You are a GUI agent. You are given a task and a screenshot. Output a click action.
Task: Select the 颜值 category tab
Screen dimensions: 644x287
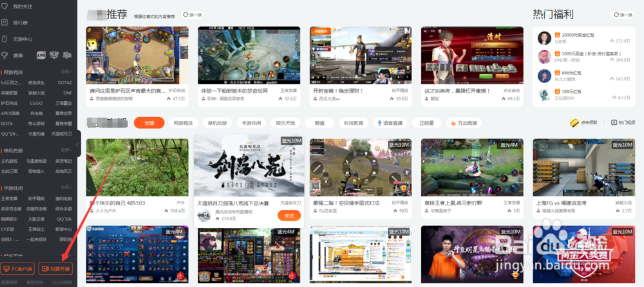tap(319, 123)
